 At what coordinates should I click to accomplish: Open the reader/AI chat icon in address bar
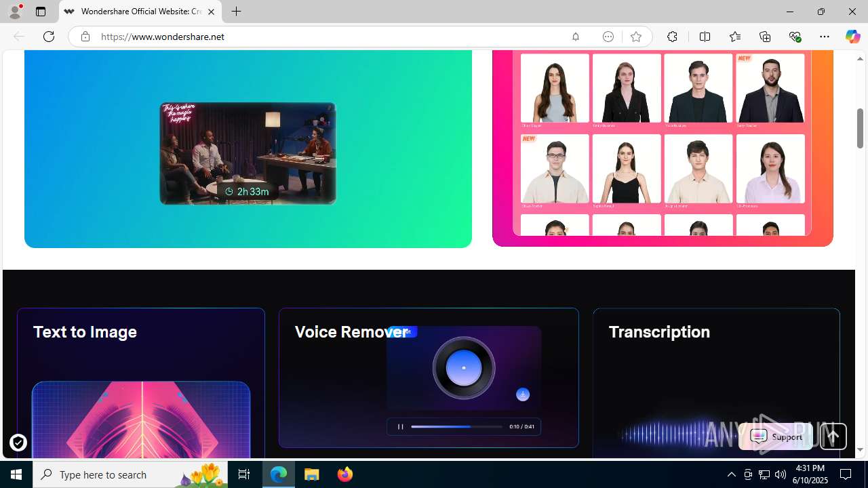[x=608, y=37]
